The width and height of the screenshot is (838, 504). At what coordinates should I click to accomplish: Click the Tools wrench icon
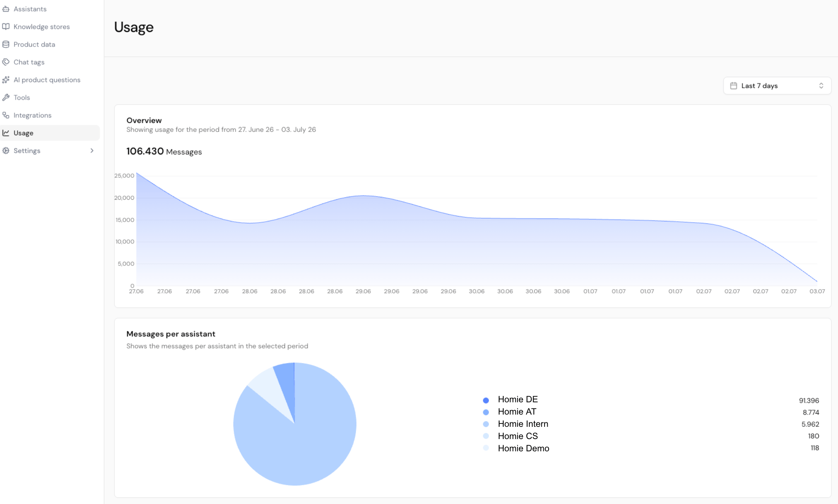6,97
